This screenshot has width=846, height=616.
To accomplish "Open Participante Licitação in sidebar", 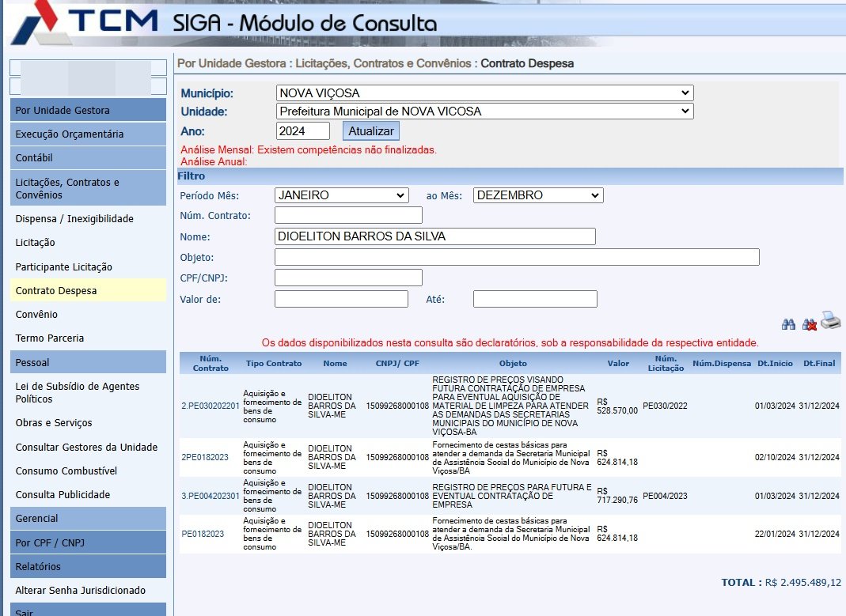I will coord(63,267).
